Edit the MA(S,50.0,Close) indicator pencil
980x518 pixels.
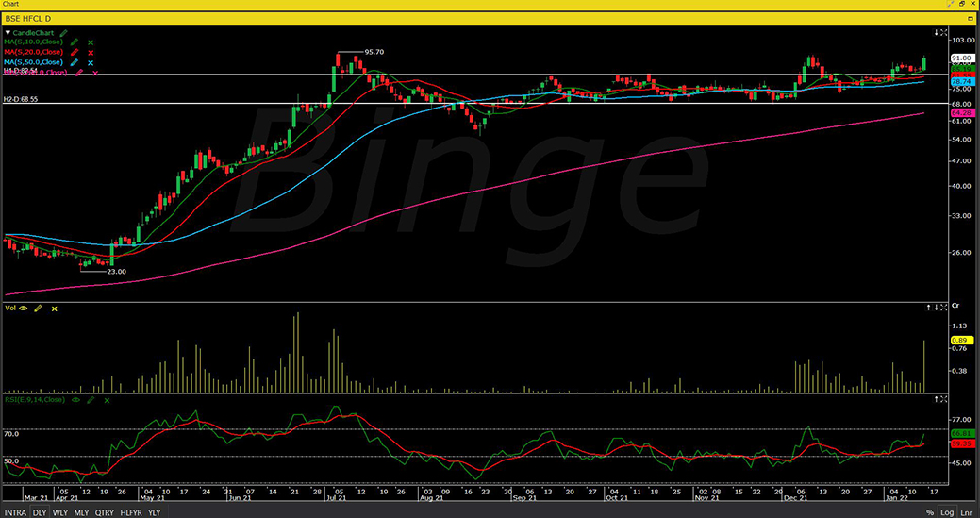pos(75,62)
